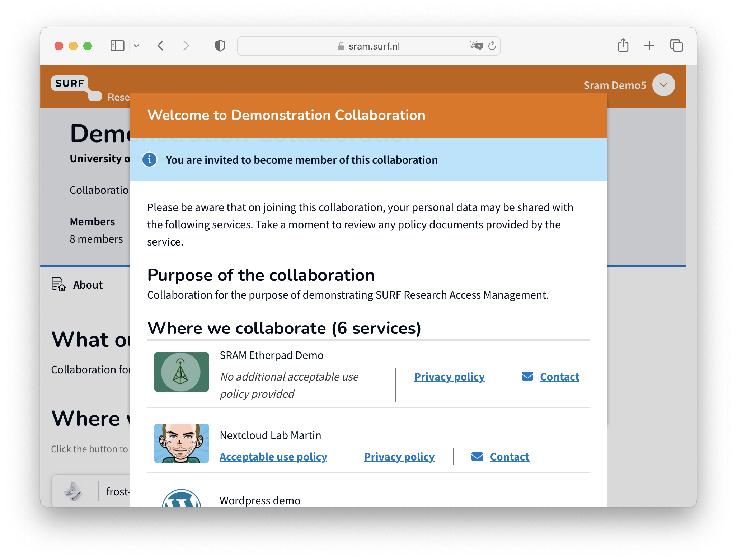Image resolution: width=737 pixels, height=560 pixels.
Task: Open the About tab
Action: (x=77, y=285)
